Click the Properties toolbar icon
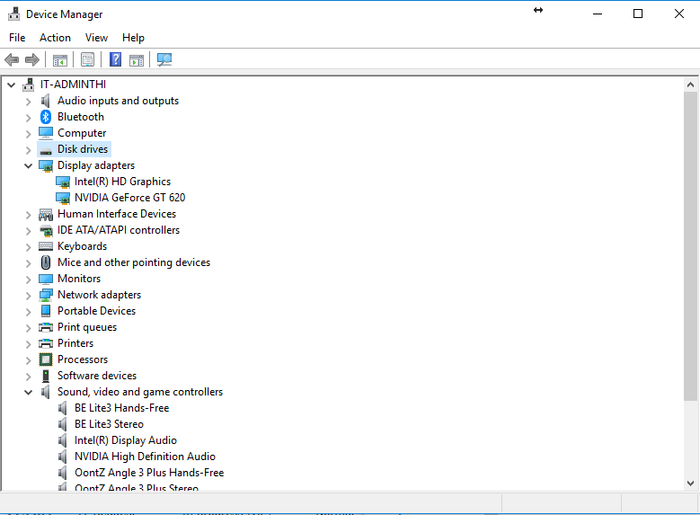 click(88, 59)
